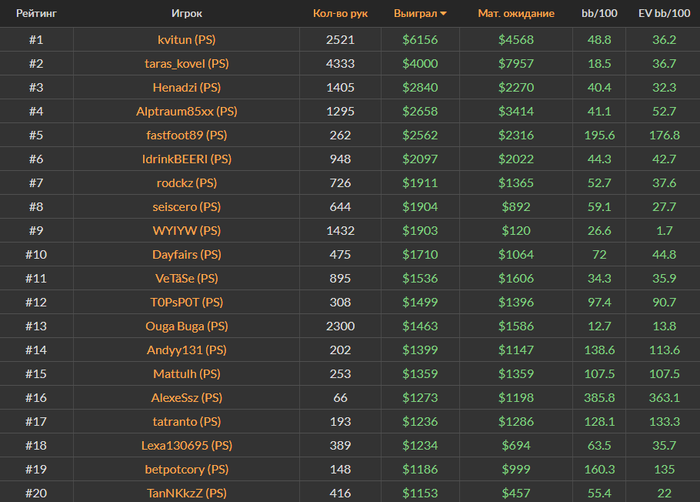Sort table by Игрок header
Image resolution: width=700 pixels, height=502 pixels.
coord(187,14)
